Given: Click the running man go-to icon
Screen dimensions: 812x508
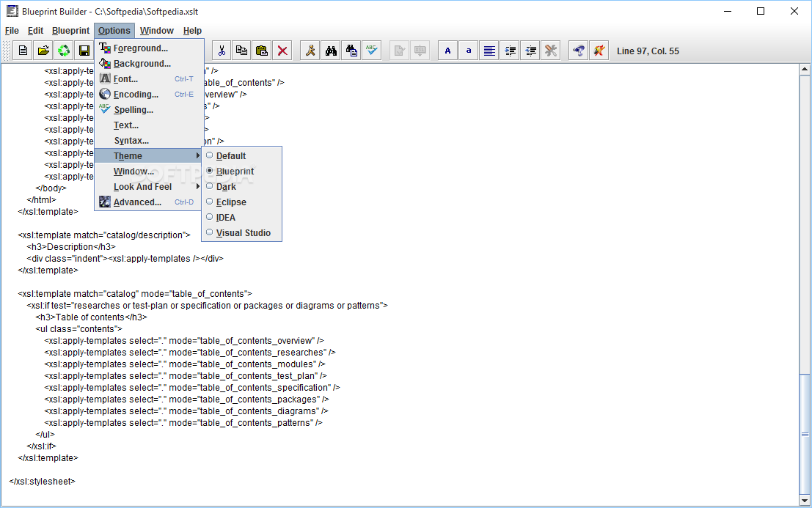Looking at the screenshot, I should [x=310, y=51].
